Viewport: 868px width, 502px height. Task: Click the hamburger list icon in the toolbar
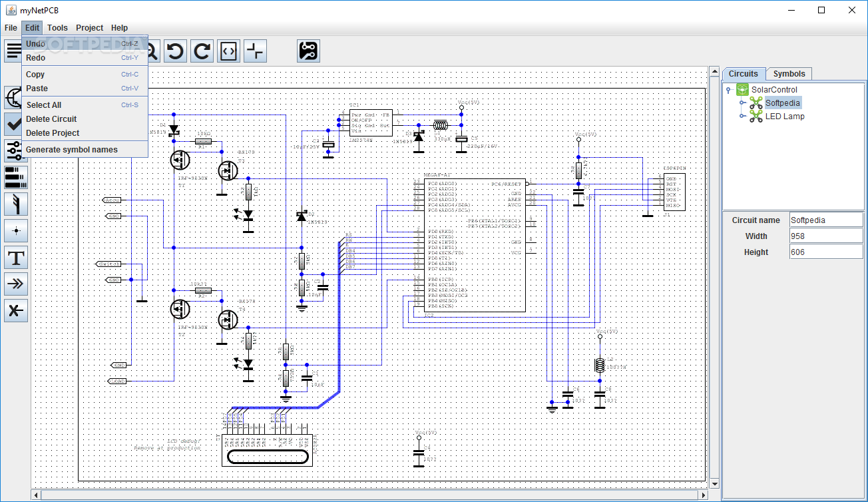pyautogui.click(x=13, y=51)
